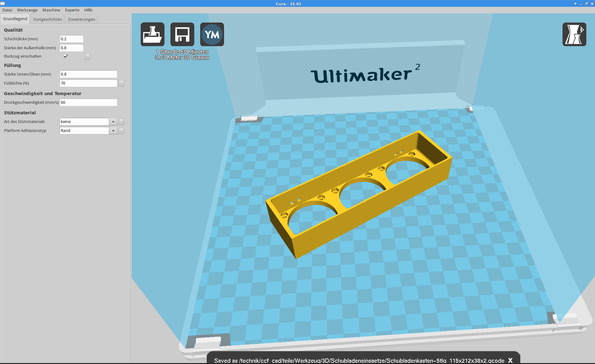Expand the Platform Adhäsionstyp dropdown
This screenshot has width=595, height=364.
(113, 131)
